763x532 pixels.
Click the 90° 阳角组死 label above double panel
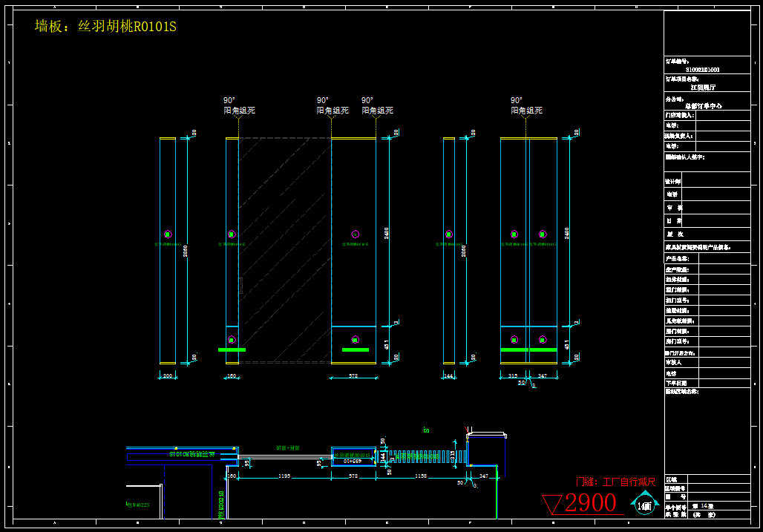coord(526,105)
